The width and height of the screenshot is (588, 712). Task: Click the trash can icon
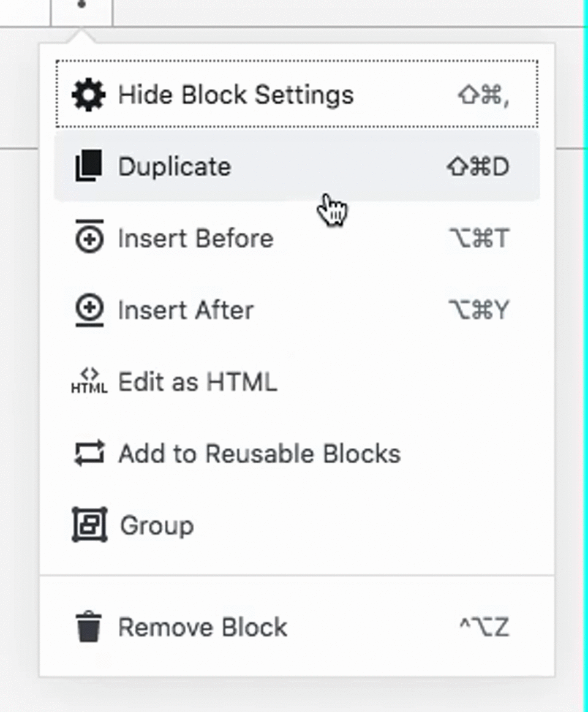89,626
